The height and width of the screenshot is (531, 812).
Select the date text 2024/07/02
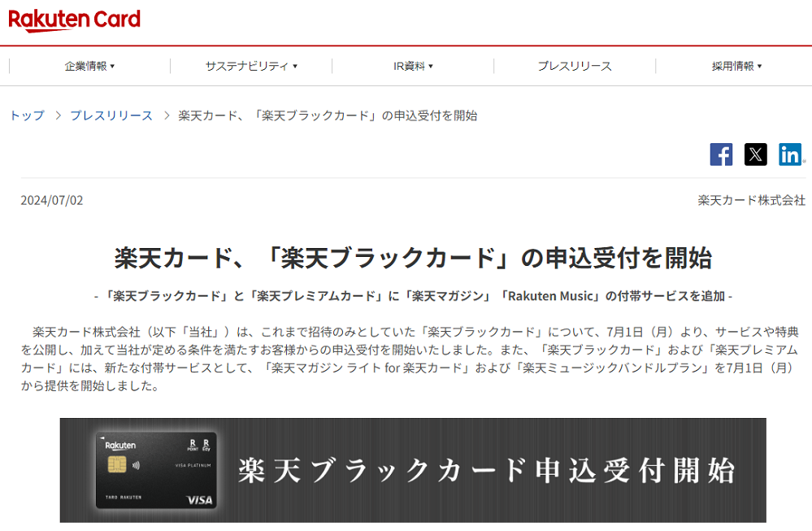coord(52,201)
